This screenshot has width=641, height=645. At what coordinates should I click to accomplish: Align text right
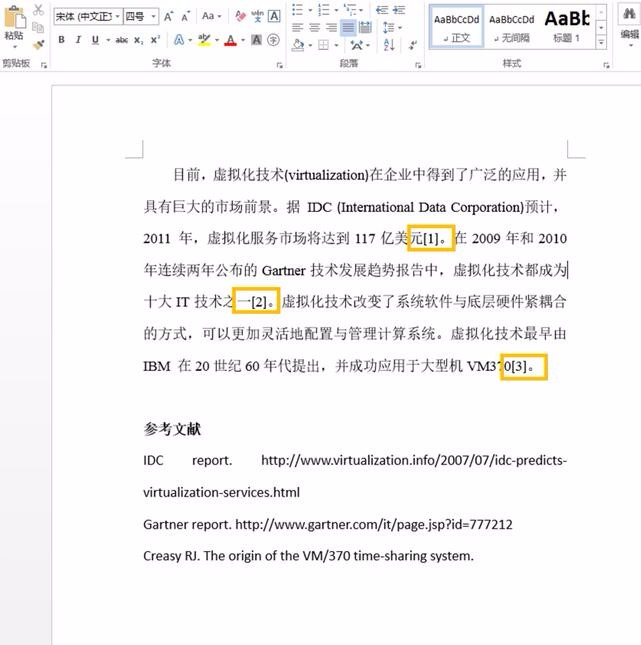[x=331, y=28]
